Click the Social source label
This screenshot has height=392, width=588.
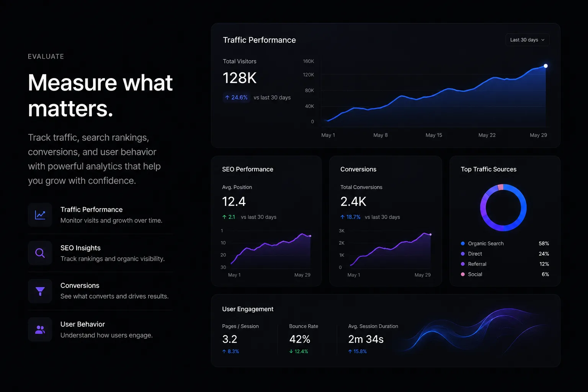point(475,274)
